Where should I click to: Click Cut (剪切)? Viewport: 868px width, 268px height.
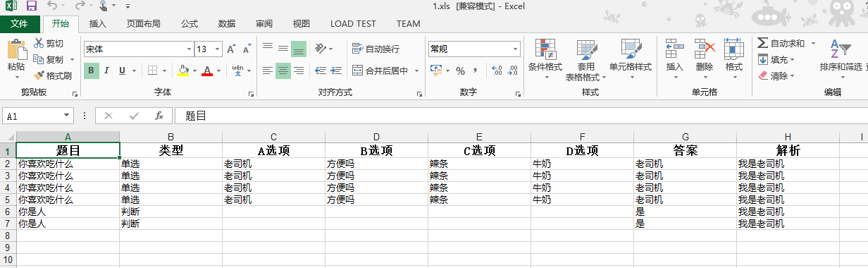(x=49, y=44)
